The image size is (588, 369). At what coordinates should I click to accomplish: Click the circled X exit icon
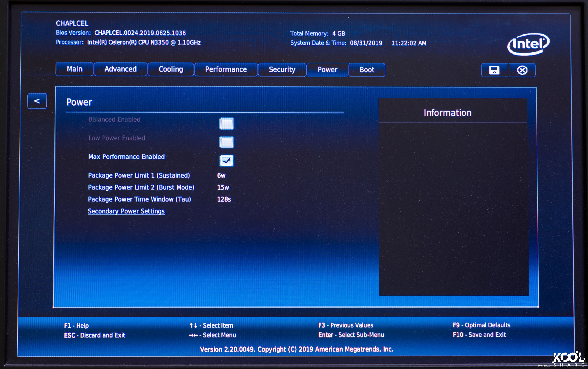(522, 70)
